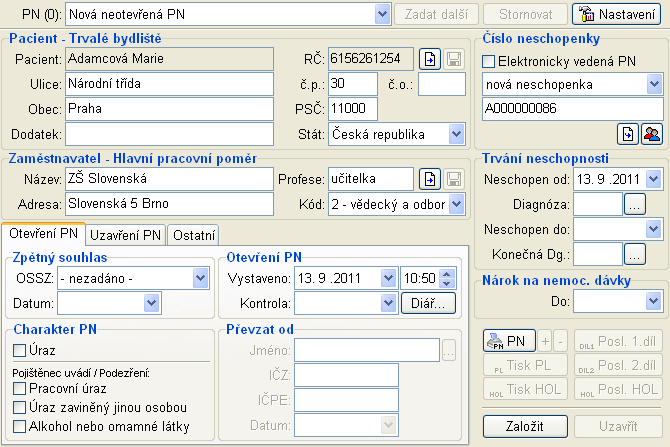The height and width of the screenshot is (447, 670).
Task: Enable Elektronicky vedená PN checkbox
Action: tap(489, 62)
